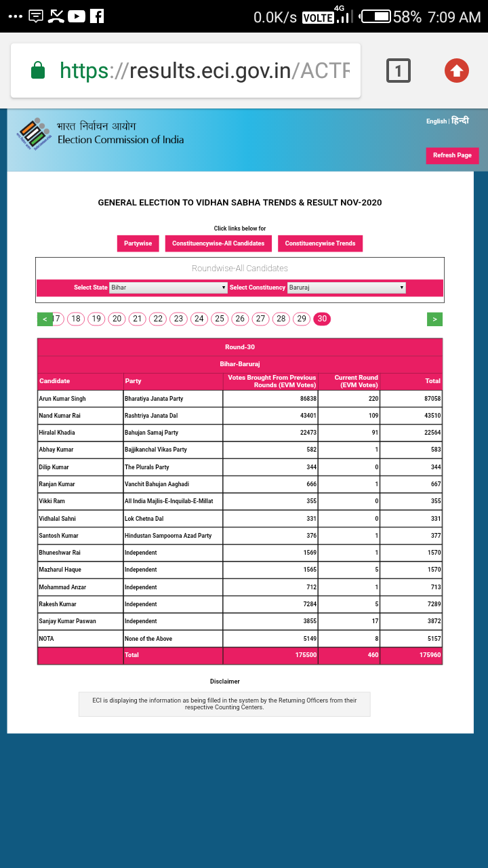Screen dimensions: 488x868
Task: Go to round 23
Action: coord(178,319)
